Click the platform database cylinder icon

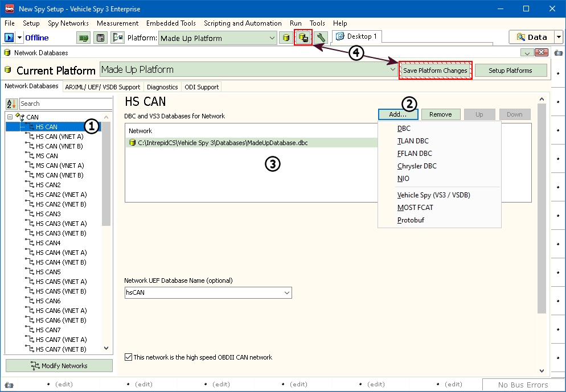coord(286,38)
